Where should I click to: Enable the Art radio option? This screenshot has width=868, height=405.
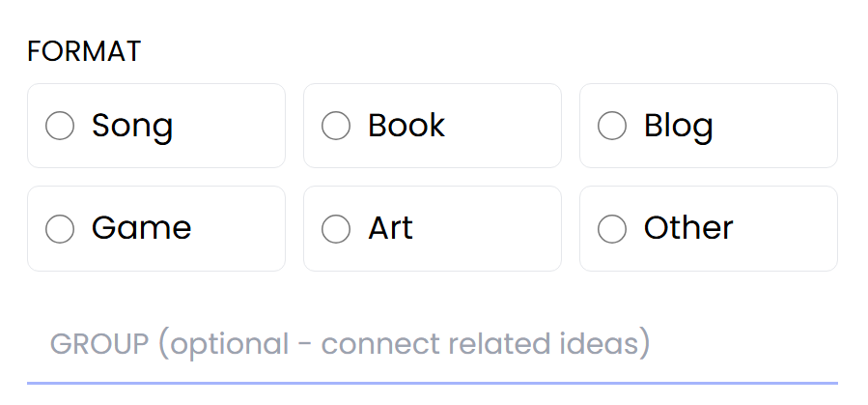[x=336, y=228]
